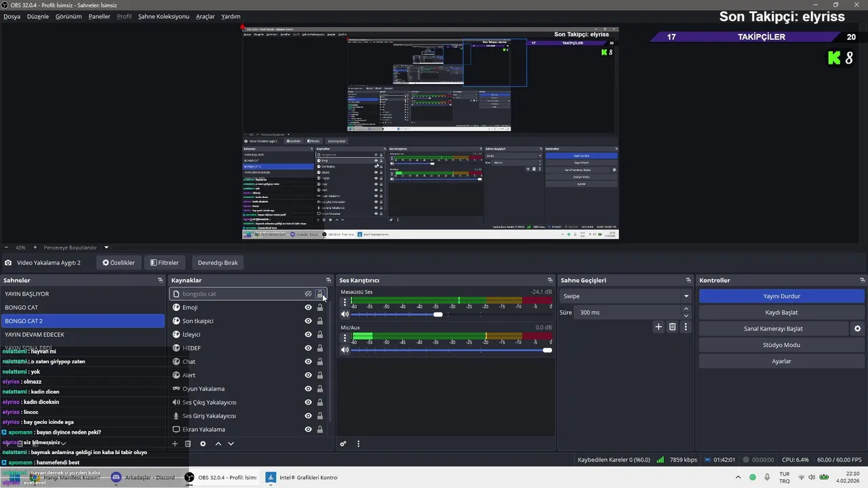Add a scene transition with plus icon

click(x=658, y=327)
